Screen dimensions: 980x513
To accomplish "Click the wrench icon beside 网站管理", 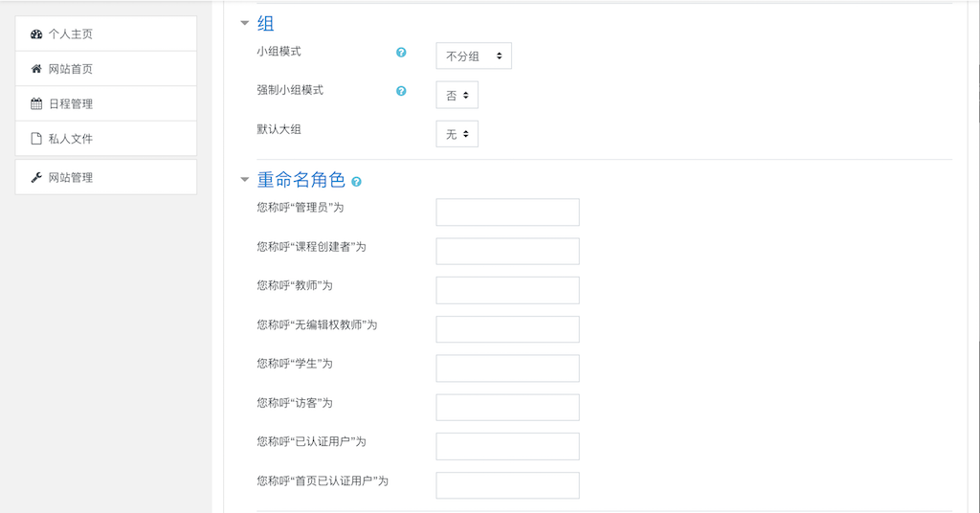I will pos(36,177).
